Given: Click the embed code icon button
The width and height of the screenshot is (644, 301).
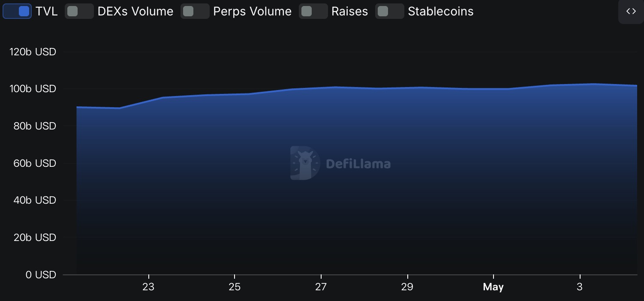Looking at the screenshot, I should [631, 12].
